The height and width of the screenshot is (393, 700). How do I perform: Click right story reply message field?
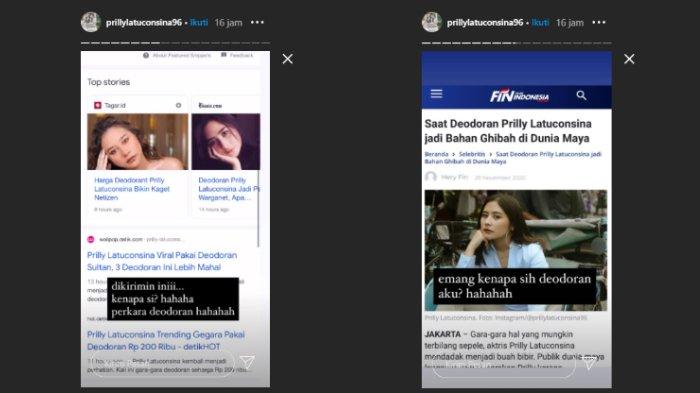coord(504,365)
